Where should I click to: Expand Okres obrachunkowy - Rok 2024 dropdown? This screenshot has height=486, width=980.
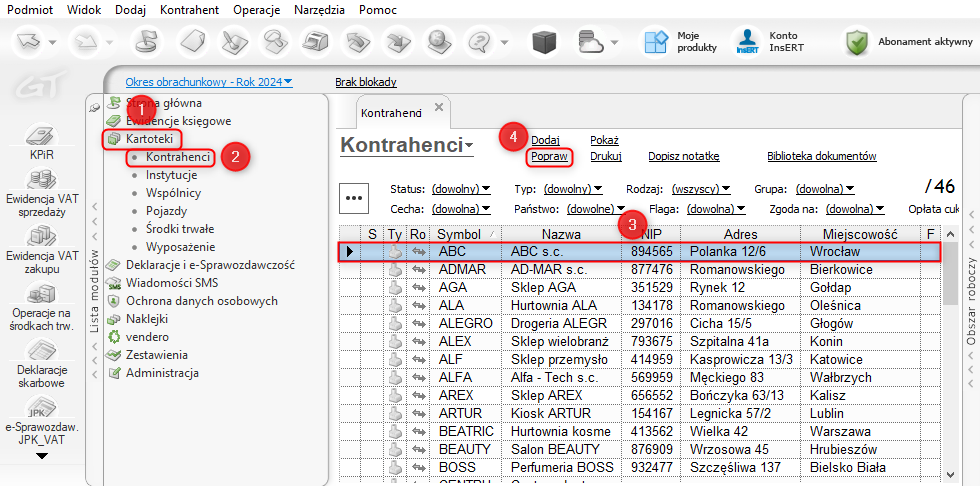point(209,82)
